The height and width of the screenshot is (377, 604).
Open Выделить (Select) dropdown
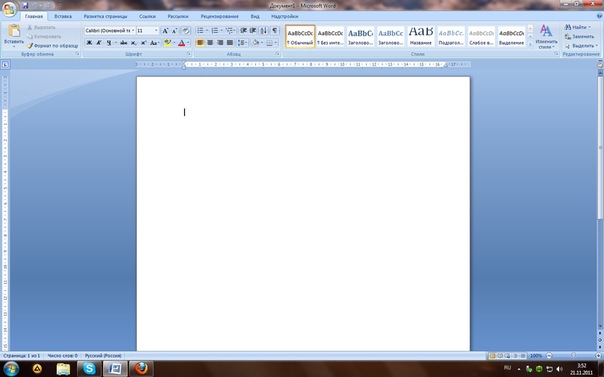581,45
